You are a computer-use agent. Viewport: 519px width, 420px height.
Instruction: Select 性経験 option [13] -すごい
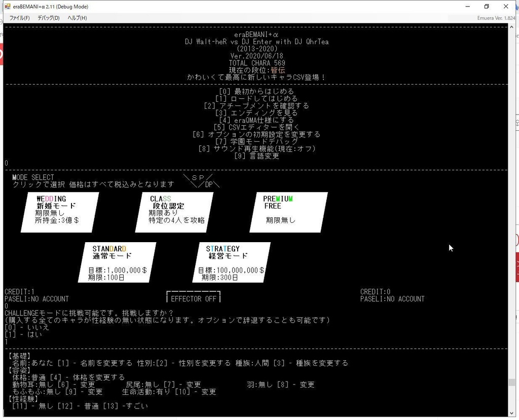point(126,406)
